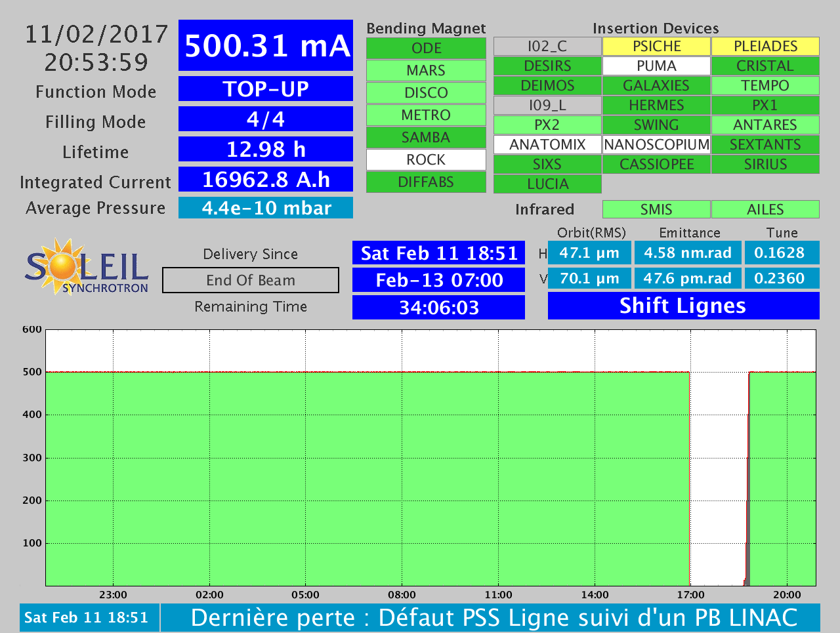Click the 500.31 mA beam current value
This screenshot has height=633, width=840.
[x=266, y=45]
